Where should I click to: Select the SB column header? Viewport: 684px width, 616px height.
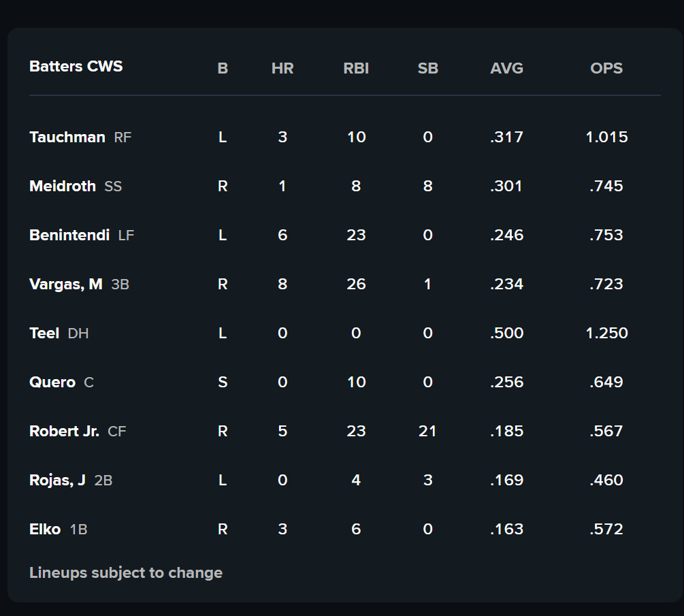(427, 68)
